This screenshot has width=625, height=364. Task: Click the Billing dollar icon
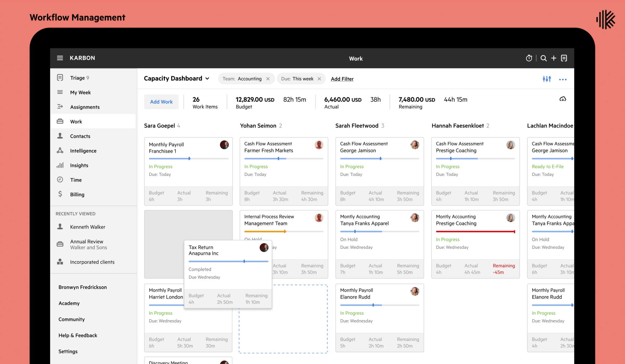pyautogui.click(x=60, y=194)
